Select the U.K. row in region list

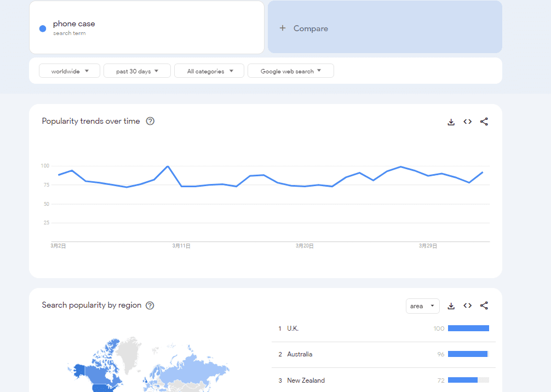pyautogui.click(x=383, y=328)
